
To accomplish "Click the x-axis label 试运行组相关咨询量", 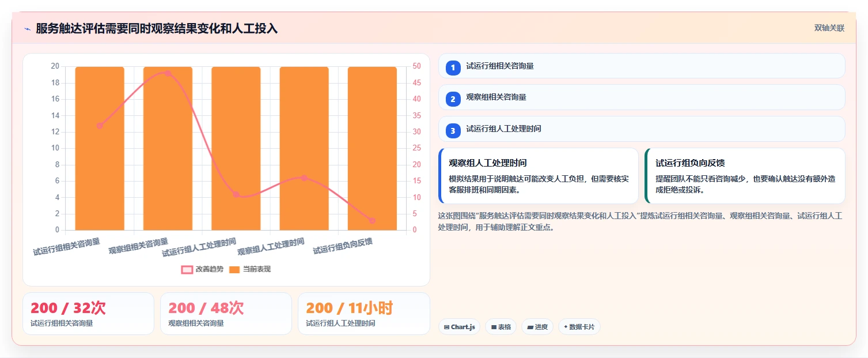I will (67, 246).
